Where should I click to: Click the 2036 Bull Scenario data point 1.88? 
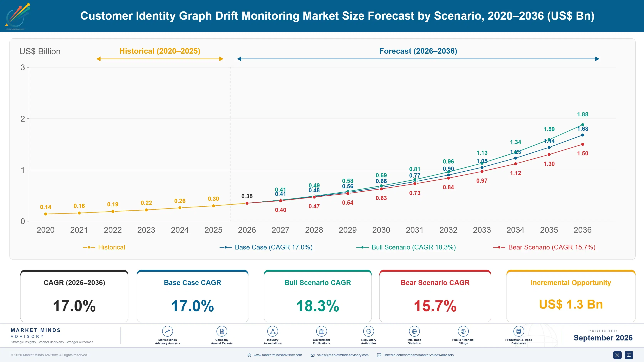(583, 125)
